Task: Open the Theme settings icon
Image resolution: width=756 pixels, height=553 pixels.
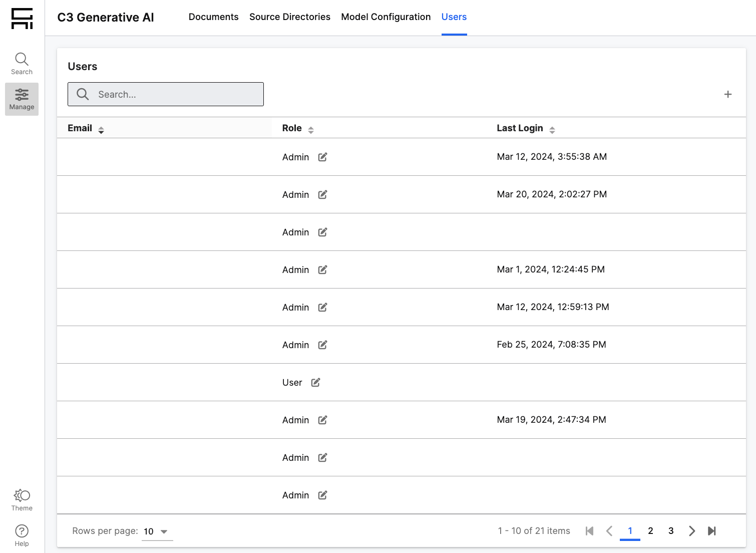Action: (22, 500)
